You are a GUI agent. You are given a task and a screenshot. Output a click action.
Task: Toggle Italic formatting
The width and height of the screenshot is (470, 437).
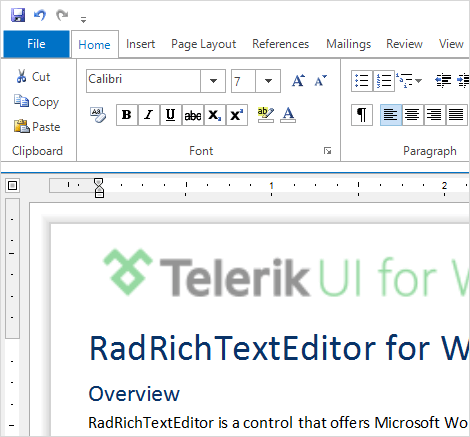(x=149, y=115)
